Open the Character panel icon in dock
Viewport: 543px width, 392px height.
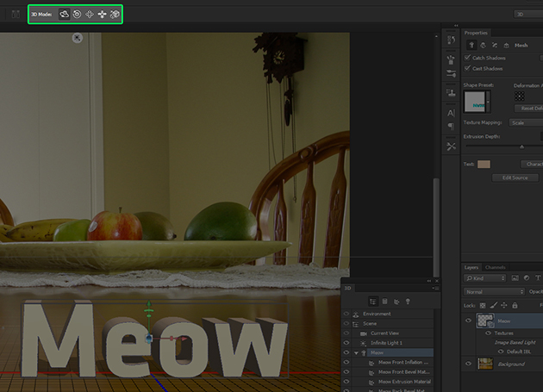(451, 113)
